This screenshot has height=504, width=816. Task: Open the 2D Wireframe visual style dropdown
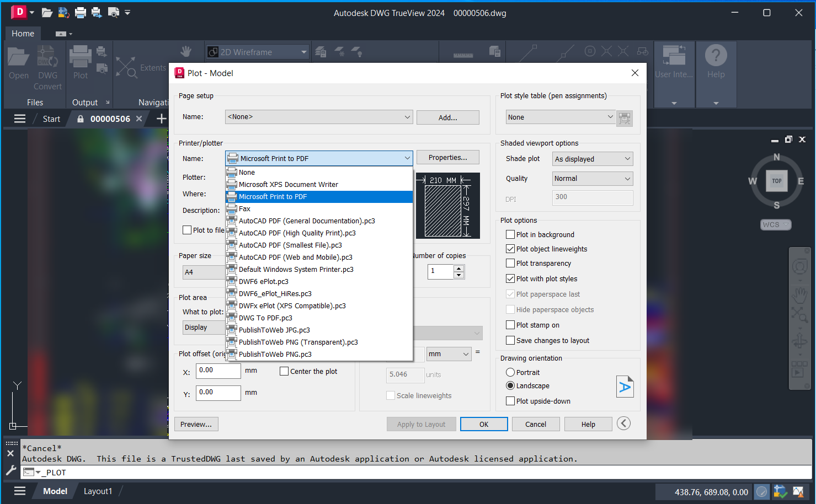click(258, 52)
